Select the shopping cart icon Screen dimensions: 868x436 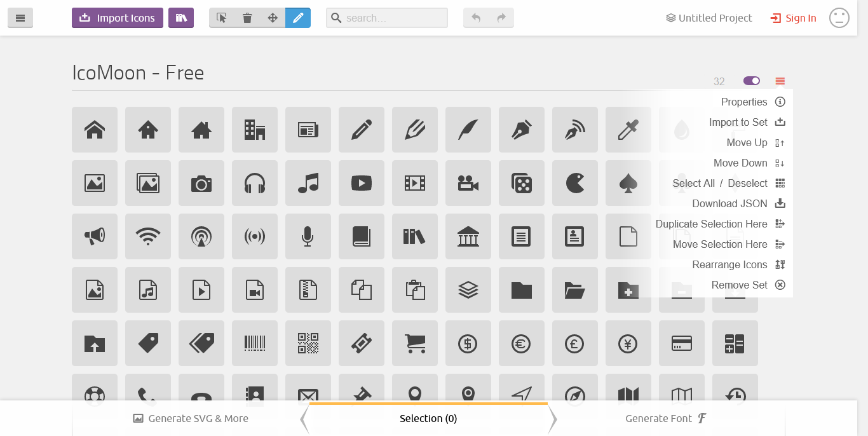(415, 343)
